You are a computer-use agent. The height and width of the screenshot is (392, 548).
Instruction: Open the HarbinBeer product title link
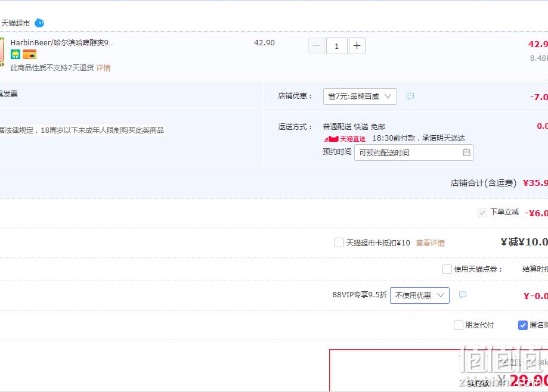click(62, 42)
